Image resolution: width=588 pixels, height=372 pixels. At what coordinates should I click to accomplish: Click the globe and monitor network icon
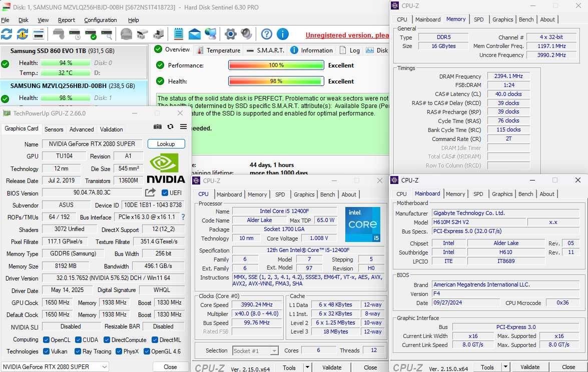coord(210,34)
